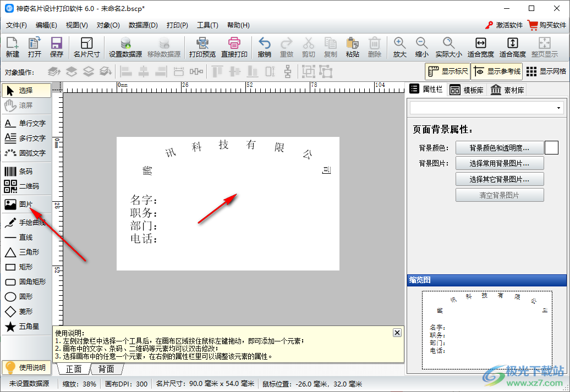
Task: Open the 视图(V) menu
Action: [76, 25]
